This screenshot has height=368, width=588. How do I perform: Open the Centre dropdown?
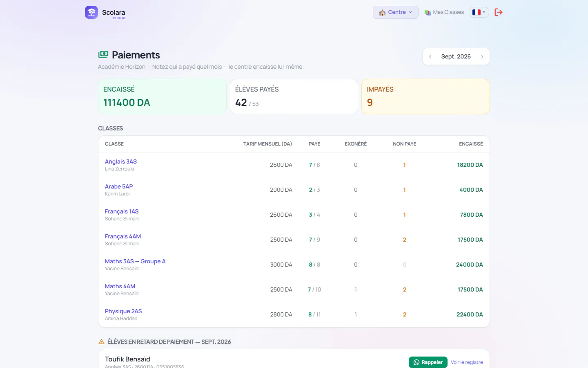click(396, 12)
